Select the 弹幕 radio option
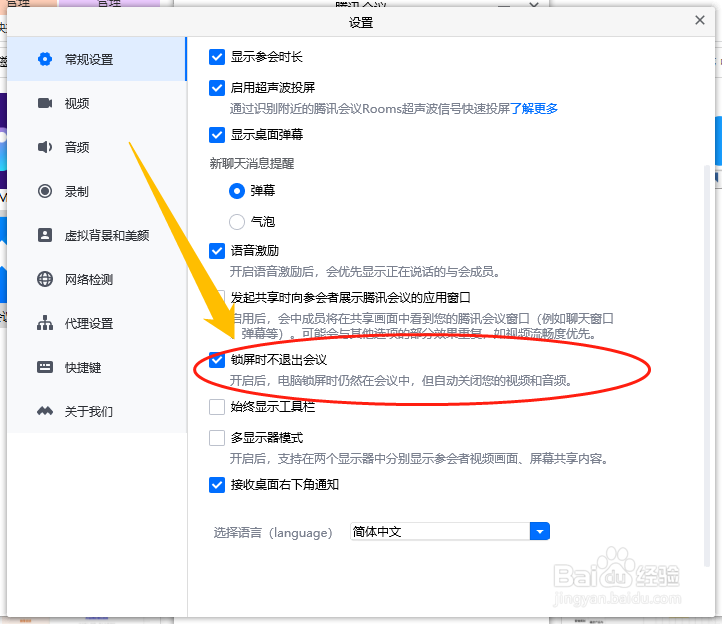This screenshot has width=722, height=624. click(x=237, y=191)
